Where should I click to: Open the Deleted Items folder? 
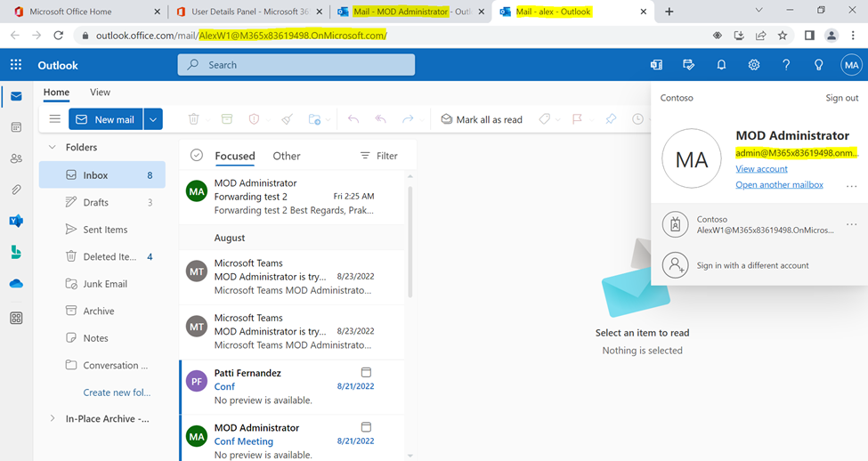[x=101, y=257]
